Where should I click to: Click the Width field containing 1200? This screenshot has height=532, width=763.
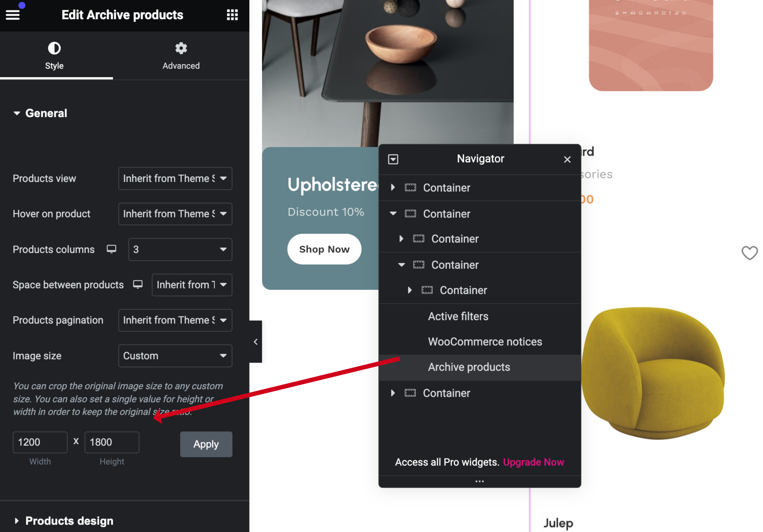tap(40, 442)
